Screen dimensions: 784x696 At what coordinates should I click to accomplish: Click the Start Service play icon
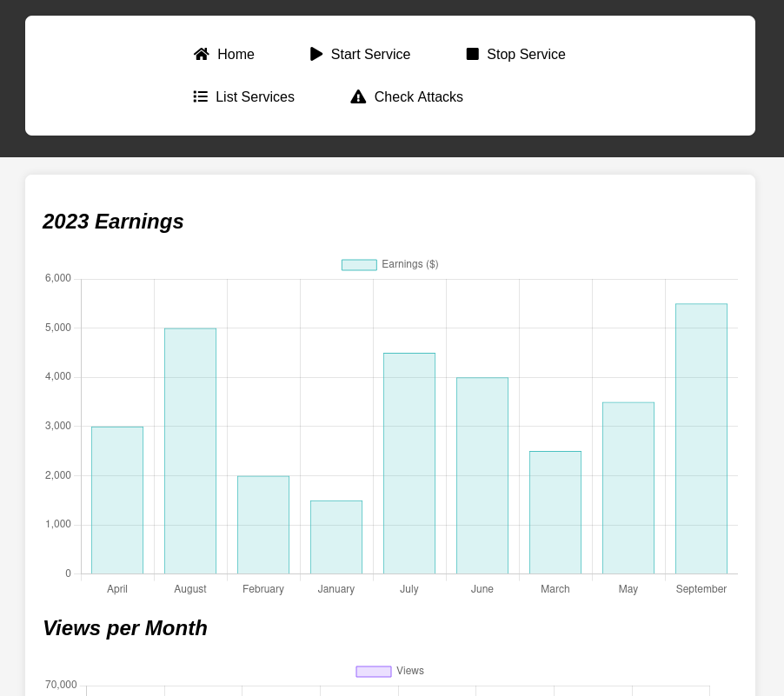316,54
